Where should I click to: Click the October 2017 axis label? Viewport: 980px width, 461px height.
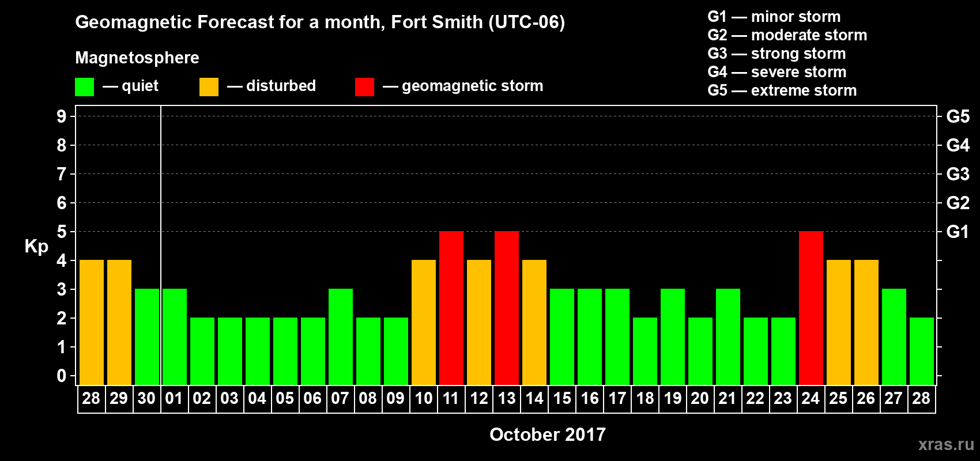coord(548,434)
